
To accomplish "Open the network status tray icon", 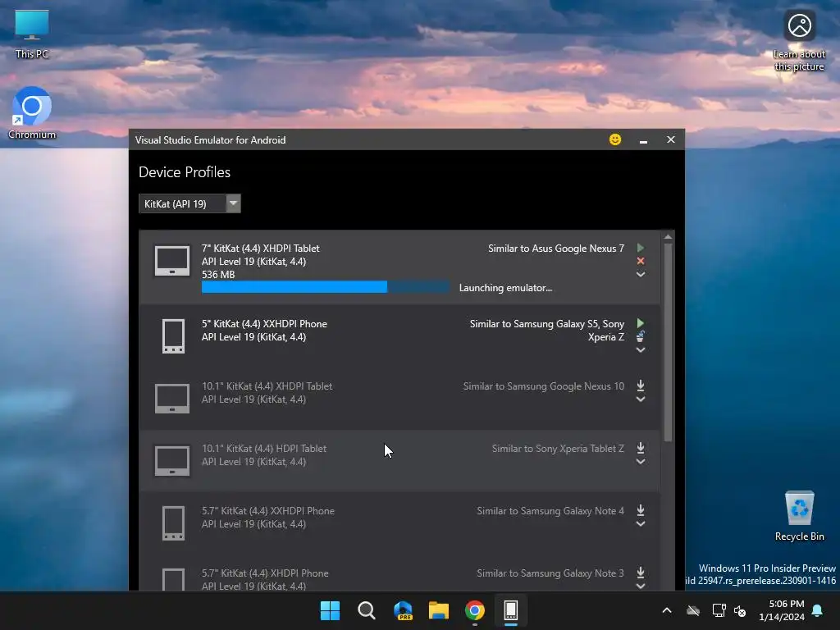I will 719,610.
